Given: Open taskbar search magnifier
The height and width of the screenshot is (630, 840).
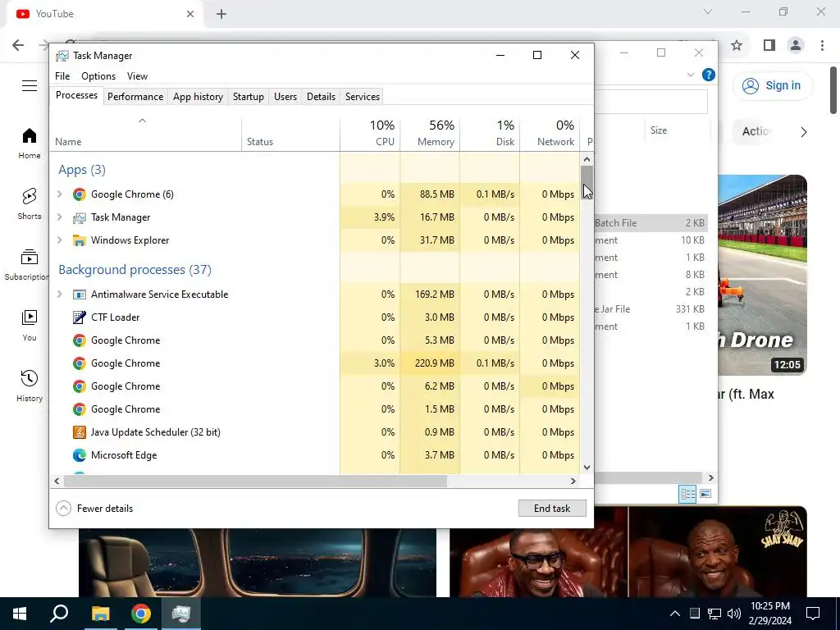Looking at the screenshot, I should (59, 614).
